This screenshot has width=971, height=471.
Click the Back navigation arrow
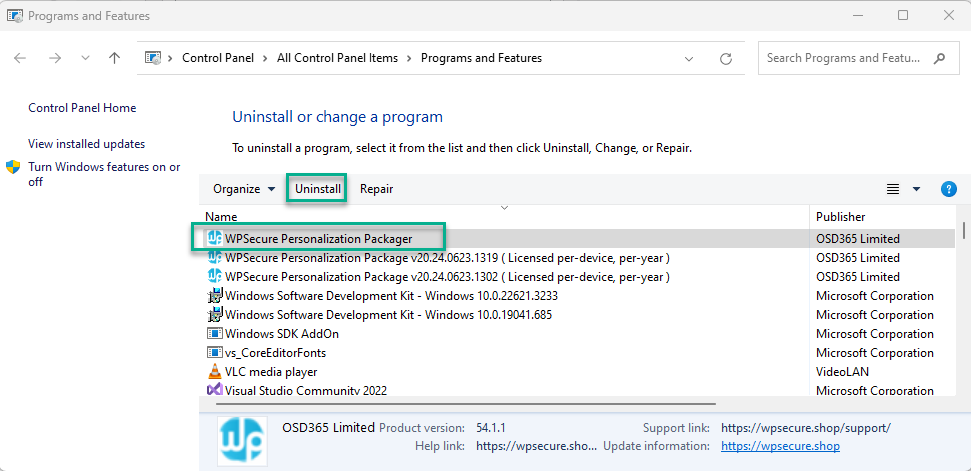tap(20, 58)
